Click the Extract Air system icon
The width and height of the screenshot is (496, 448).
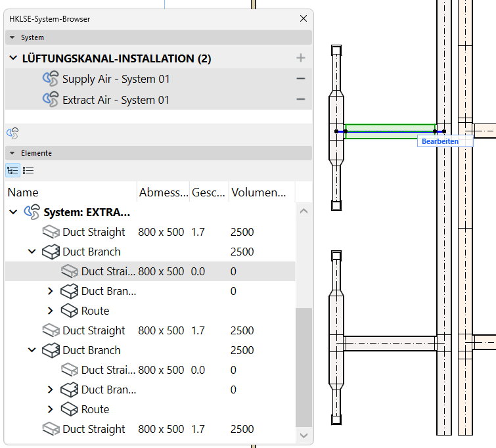click(51, 100)
